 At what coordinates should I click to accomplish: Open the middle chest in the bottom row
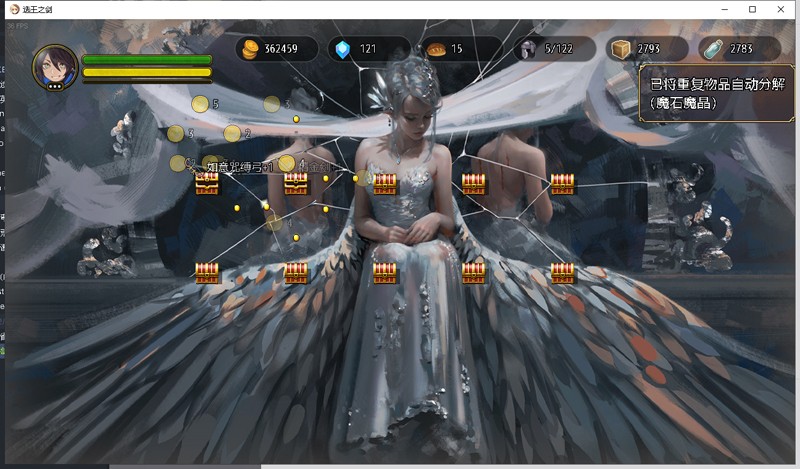coord(385,273)
